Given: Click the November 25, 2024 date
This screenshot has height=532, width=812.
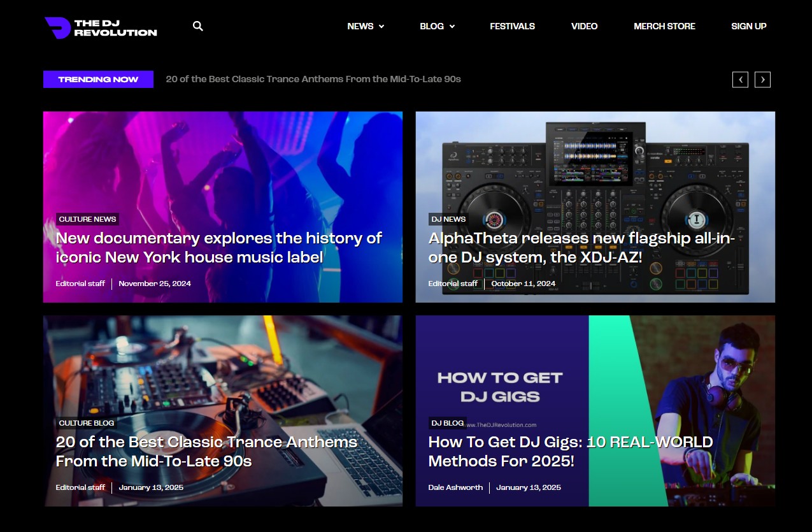Looking at the screenshot, I should point(155,284).
